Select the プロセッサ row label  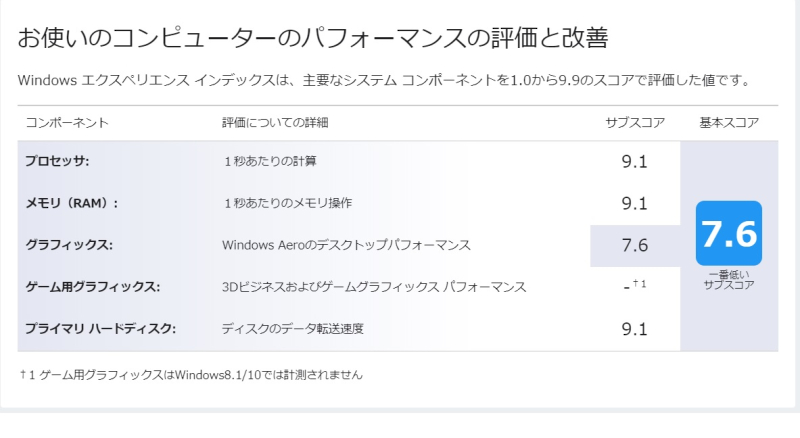(x=57, y=161)
